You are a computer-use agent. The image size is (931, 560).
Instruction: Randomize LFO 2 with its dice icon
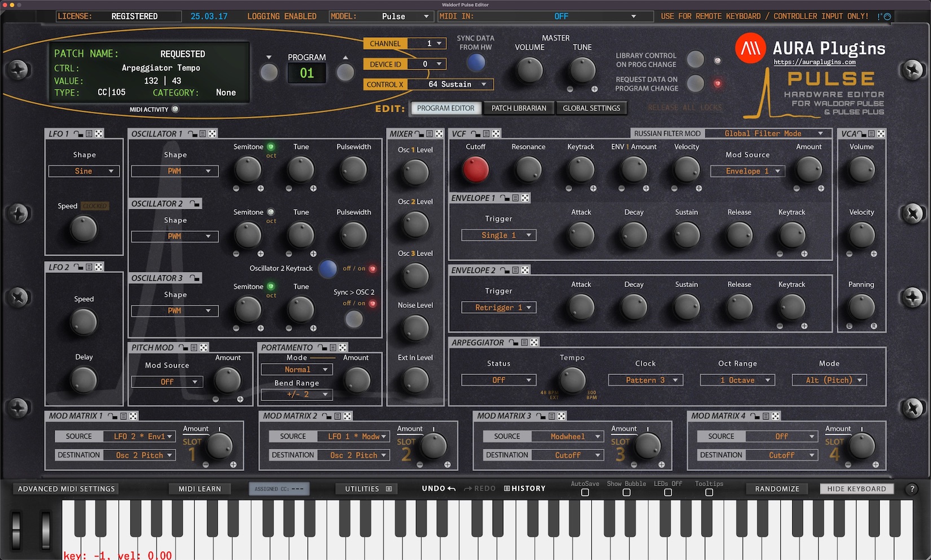[x=99, y=267]
